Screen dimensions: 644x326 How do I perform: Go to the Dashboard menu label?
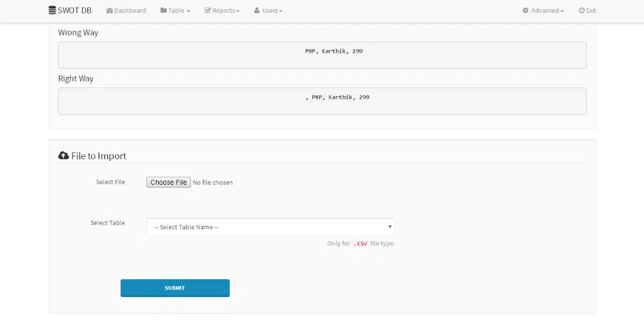pos(130,10)
